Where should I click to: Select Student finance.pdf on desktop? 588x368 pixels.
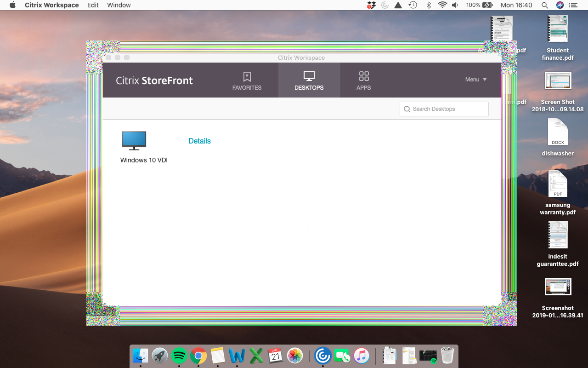click(x=558, y=38)
